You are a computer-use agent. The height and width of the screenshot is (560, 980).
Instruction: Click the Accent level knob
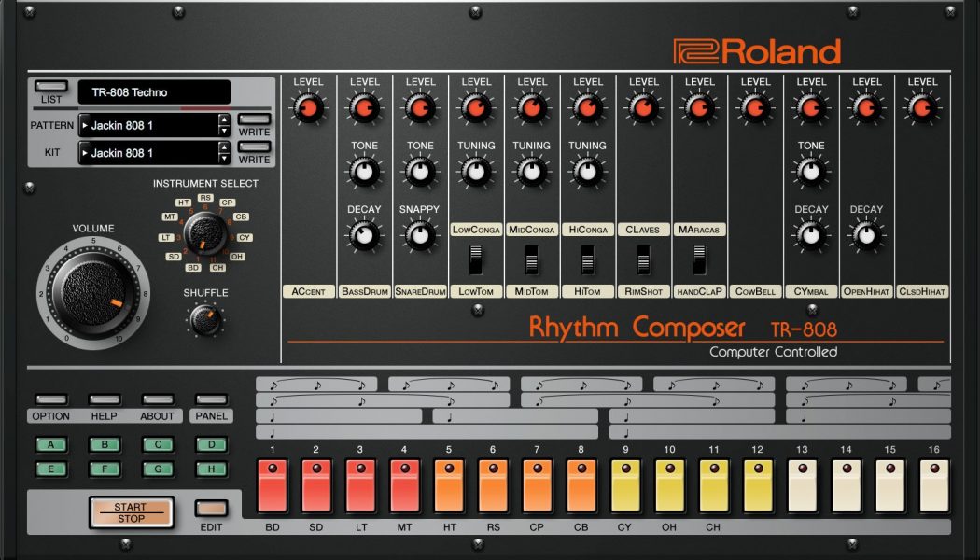pyautogui.click(x=308, y=109)
